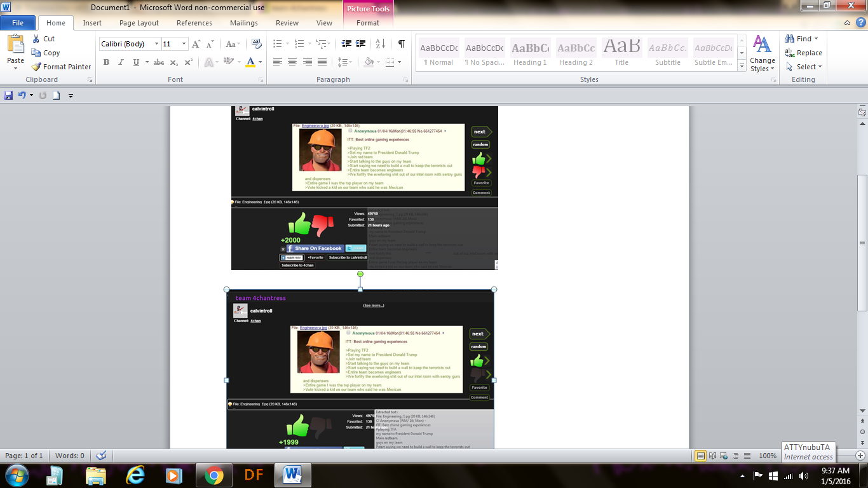
Task: Click the Format Painter tool
Action: click(x=62, y=67)
